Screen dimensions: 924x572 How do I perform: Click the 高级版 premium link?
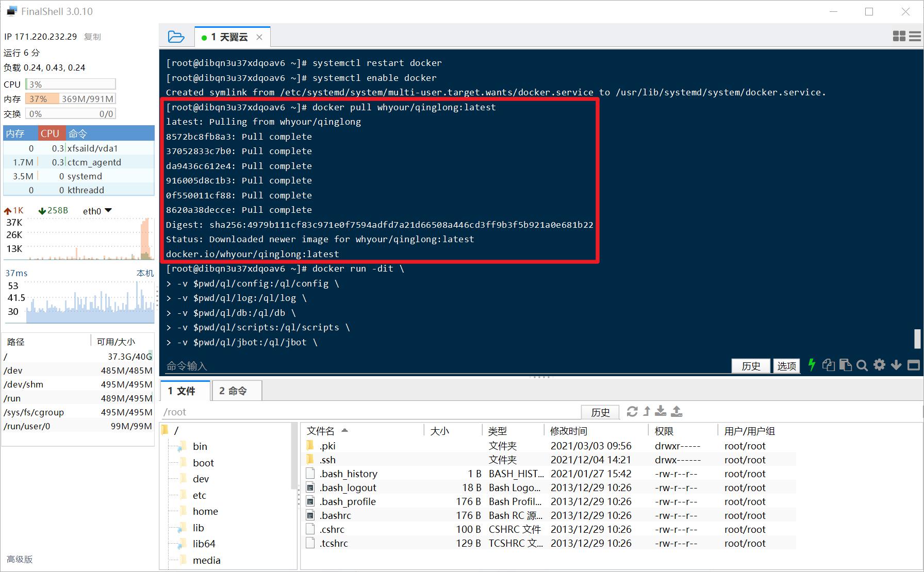20,559
